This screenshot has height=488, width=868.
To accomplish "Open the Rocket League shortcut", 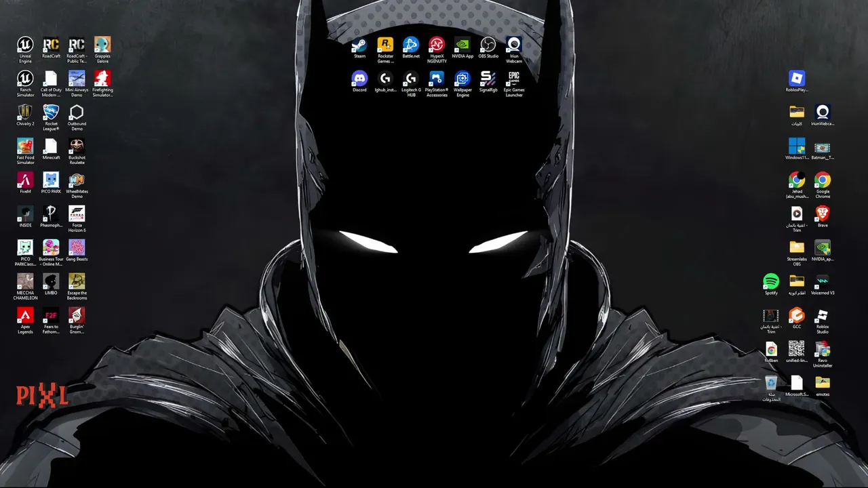I will [51, 117].
